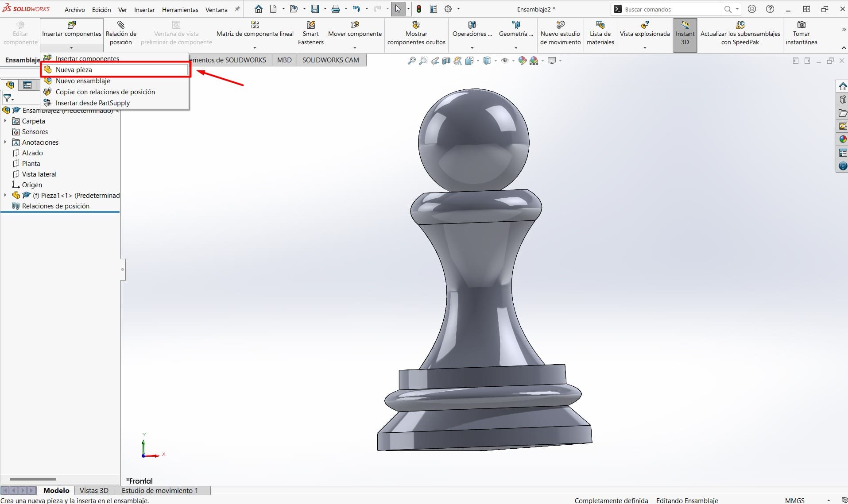Open Custom Properties icon in task pane
The image size is (848, 504).
843,153
